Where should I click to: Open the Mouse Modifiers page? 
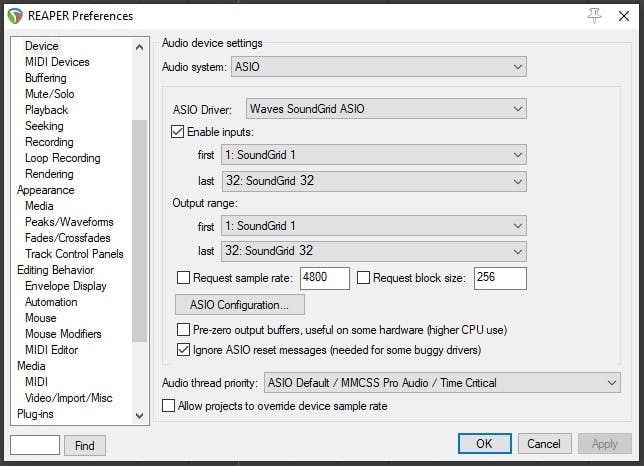point(63,334)
